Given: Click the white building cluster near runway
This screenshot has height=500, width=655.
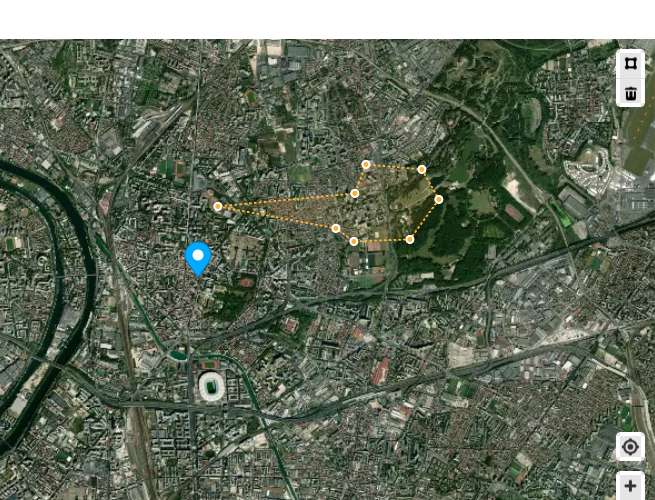Looking at the screenshot, I should pos(589,169).
